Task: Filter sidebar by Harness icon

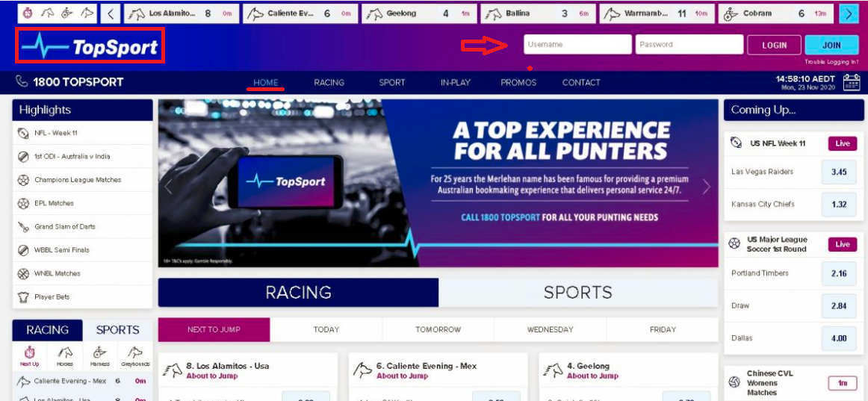Action: click(99, 356)
